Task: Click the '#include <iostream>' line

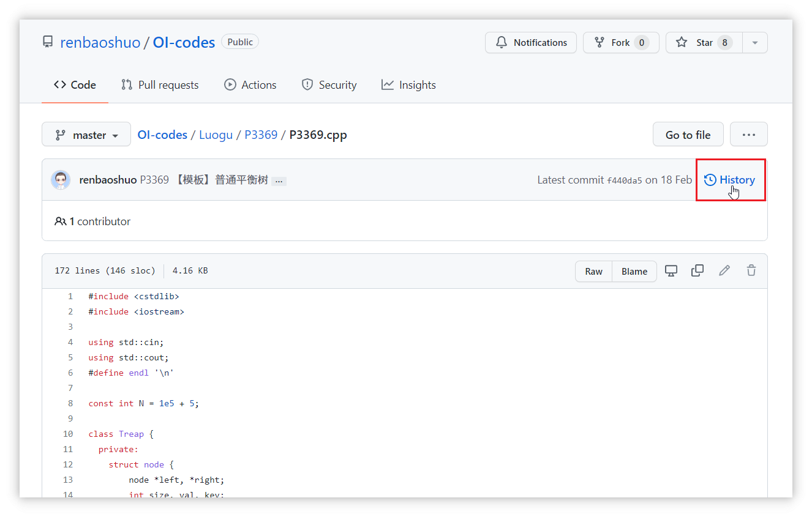Action: pyautogui.click(x=136, y=311)
